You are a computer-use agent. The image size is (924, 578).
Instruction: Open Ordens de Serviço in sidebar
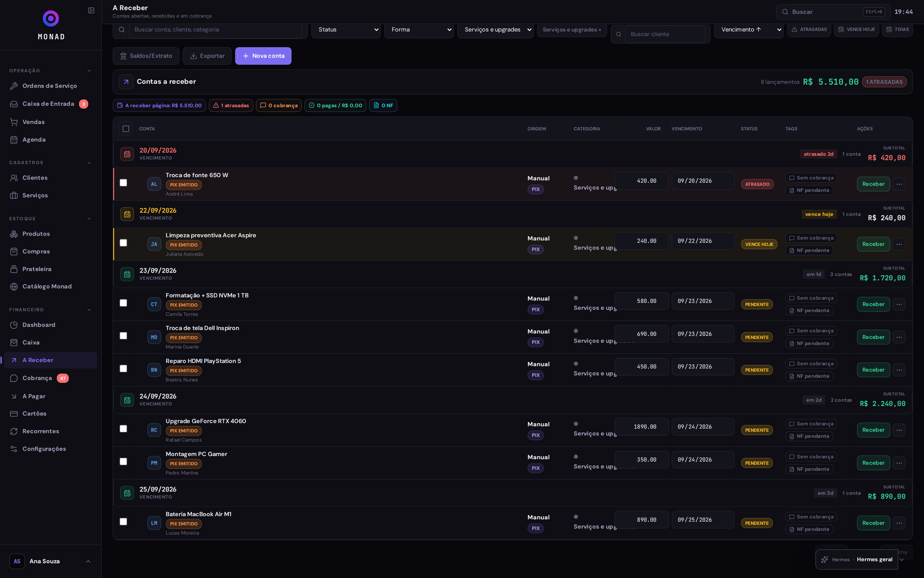tap(51, 86)
